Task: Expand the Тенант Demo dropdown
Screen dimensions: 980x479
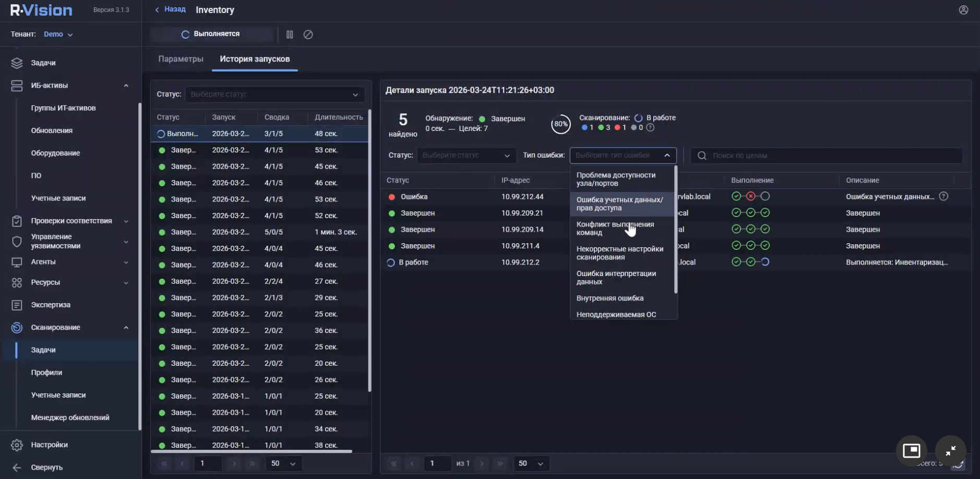Action: click(58, 34)
